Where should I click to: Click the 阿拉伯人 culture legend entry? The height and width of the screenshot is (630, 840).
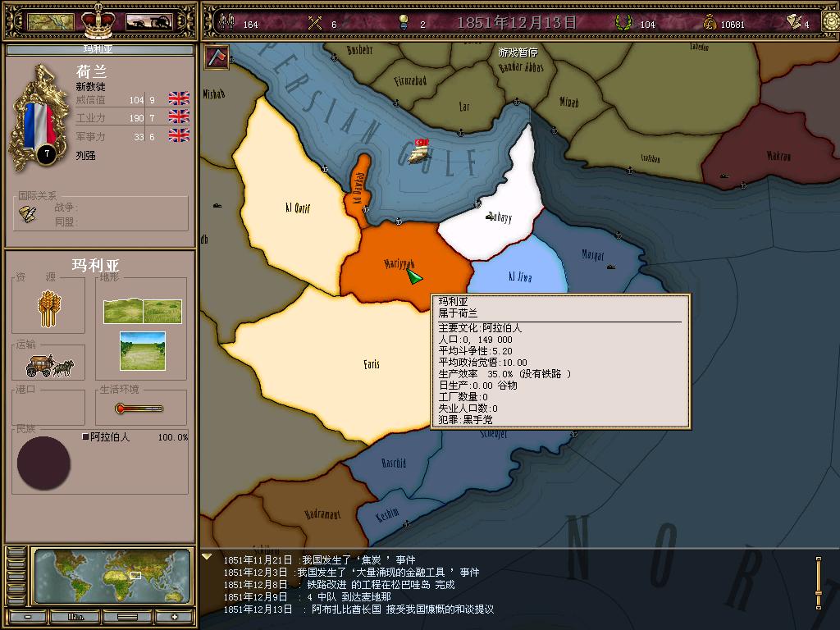106,437
